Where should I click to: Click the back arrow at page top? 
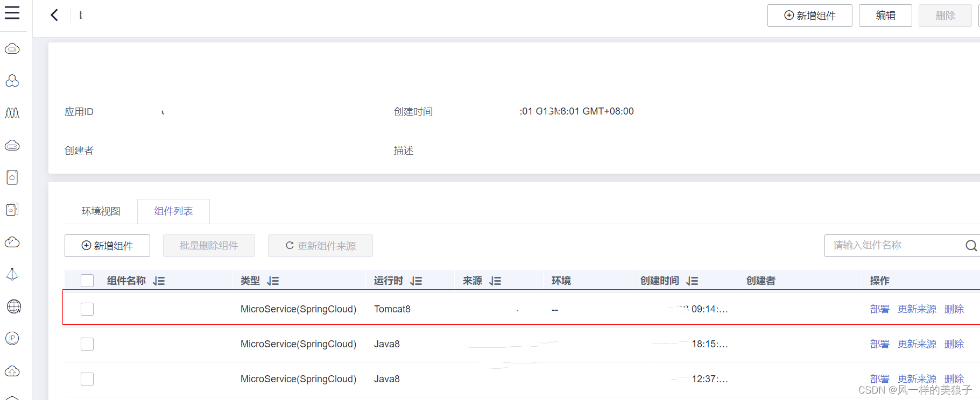[54, 15]
